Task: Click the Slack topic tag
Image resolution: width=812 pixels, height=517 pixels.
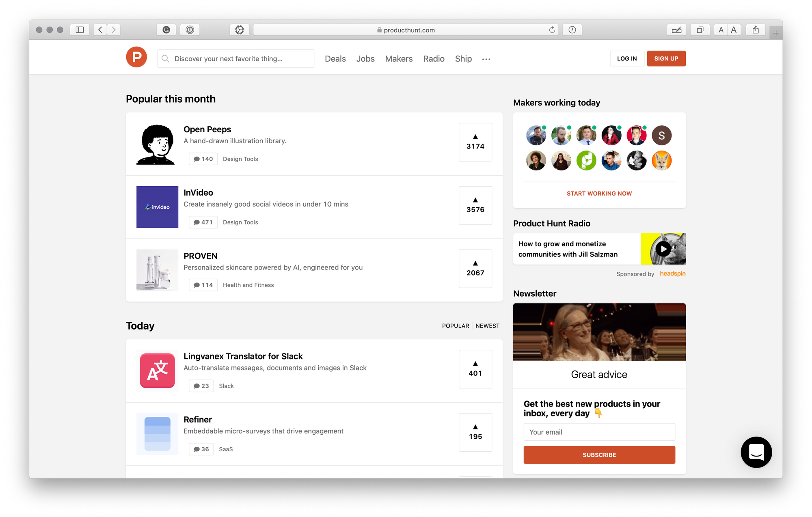Action: (x=226, y=386)
